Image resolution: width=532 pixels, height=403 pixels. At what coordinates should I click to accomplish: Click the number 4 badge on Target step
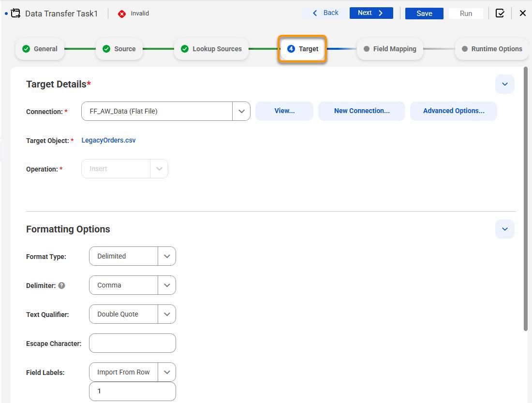click(x=291, y=49)
